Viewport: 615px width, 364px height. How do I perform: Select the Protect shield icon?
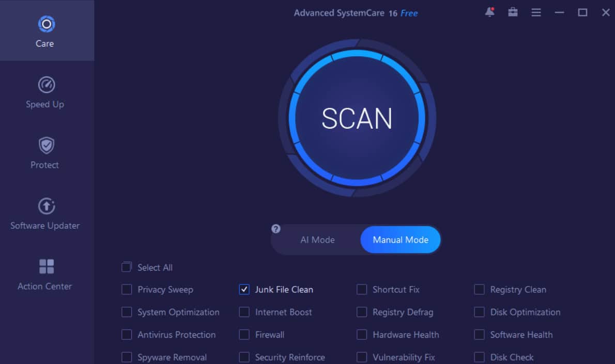(47, 146)
